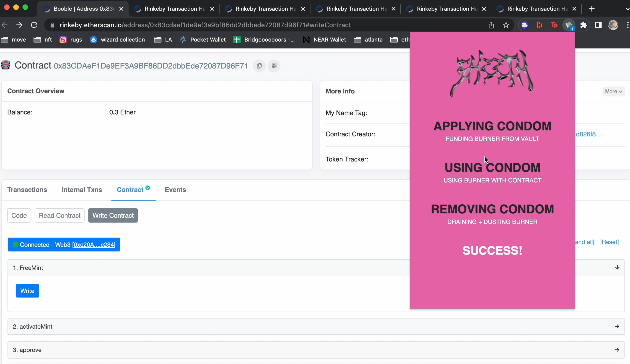Click the Code button
Screen dimensions: 630x364
point(19,215)
